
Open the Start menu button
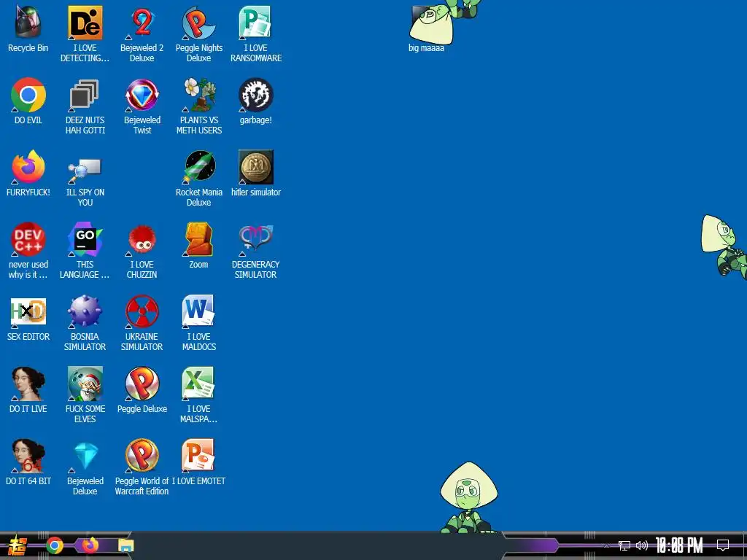point(18,545)
